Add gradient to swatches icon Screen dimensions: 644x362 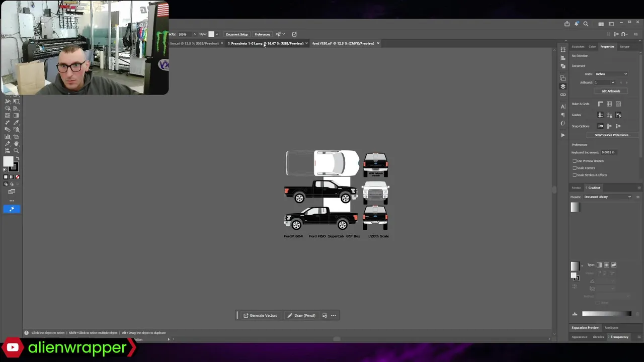575,314
